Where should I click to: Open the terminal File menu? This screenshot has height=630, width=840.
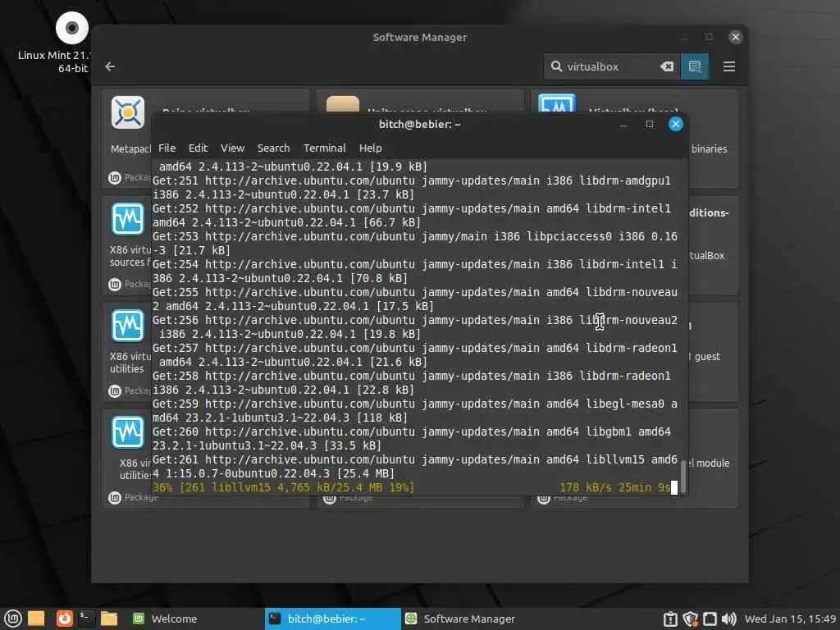[167, 148]
